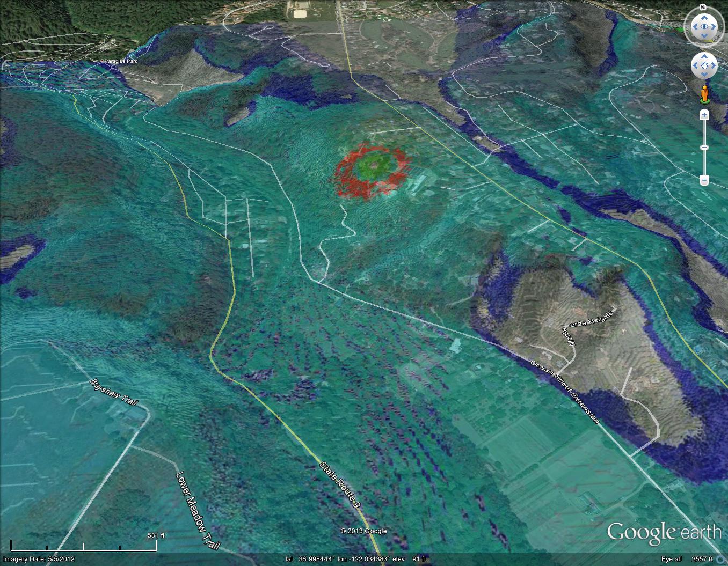The height and width of the screenshot is (566, 728).
Task: Pan right with the Move joystick arrow
Action: click(x=712, y=66)
